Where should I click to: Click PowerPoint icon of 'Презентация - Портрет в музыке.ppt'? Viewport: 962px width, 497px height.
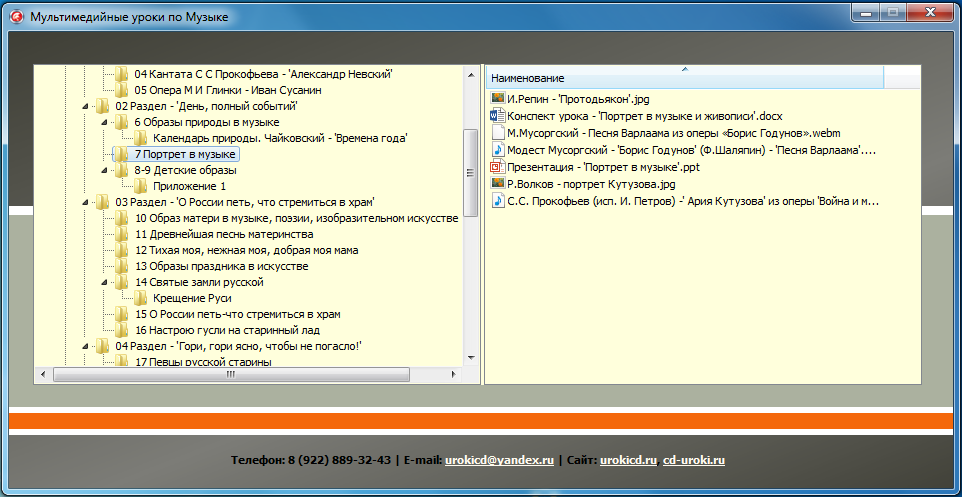pos(498,166)
